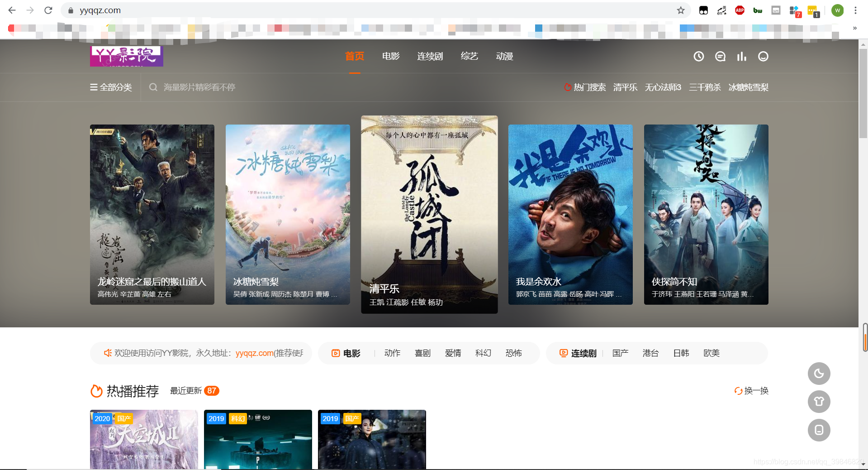Refresh recommendations with 换一换
868x470 pixels.
click(752, 391)
